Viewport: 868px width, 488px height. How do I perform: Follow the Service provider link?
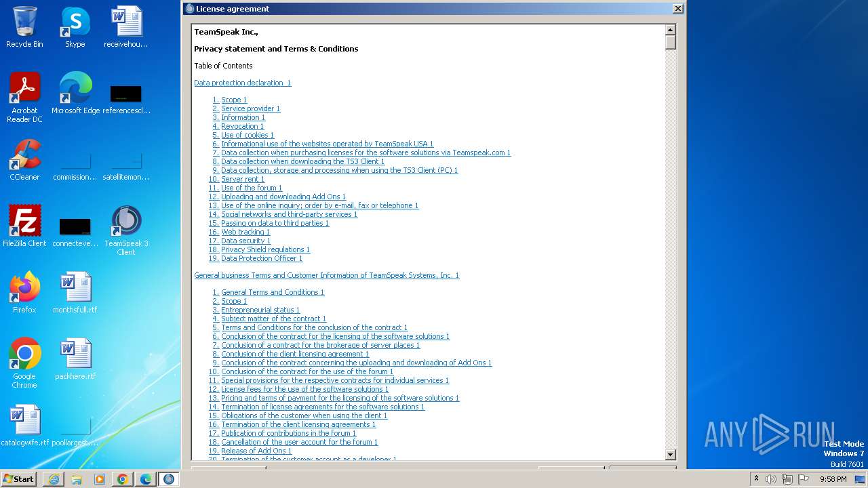pyautogui.click(x=250, y=108)
